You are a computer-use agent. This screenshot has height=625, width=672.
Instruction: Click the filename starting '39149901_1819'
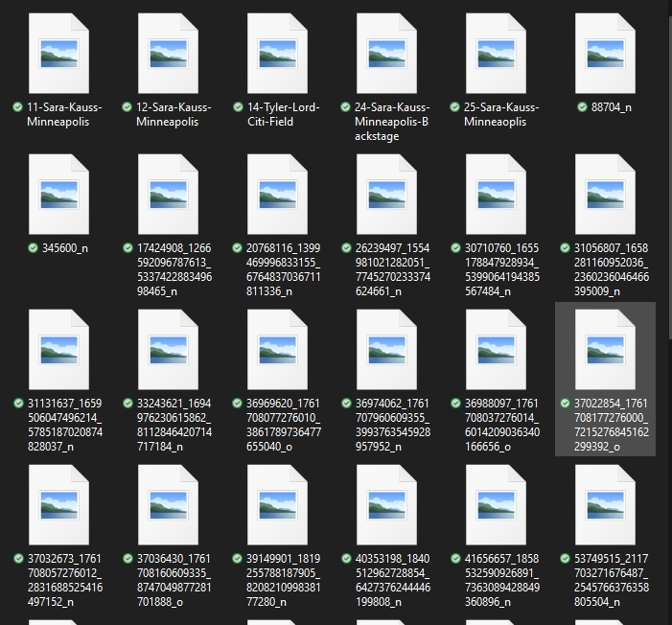pos(284,580)
